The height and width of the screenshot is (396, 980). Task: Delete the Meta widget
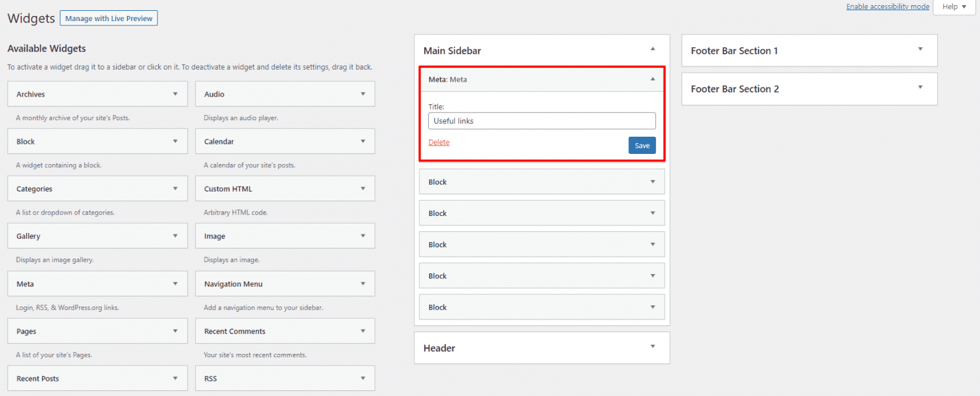pyautogui.click(x=439, y=142)
